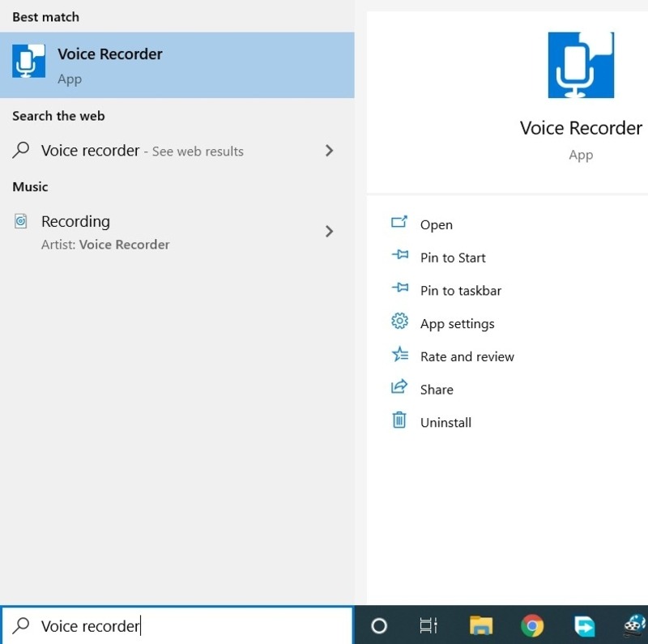This screenshot has height=644, width=648.
Task: Launch Chrome from the taskbar
Action: [532, 625]
